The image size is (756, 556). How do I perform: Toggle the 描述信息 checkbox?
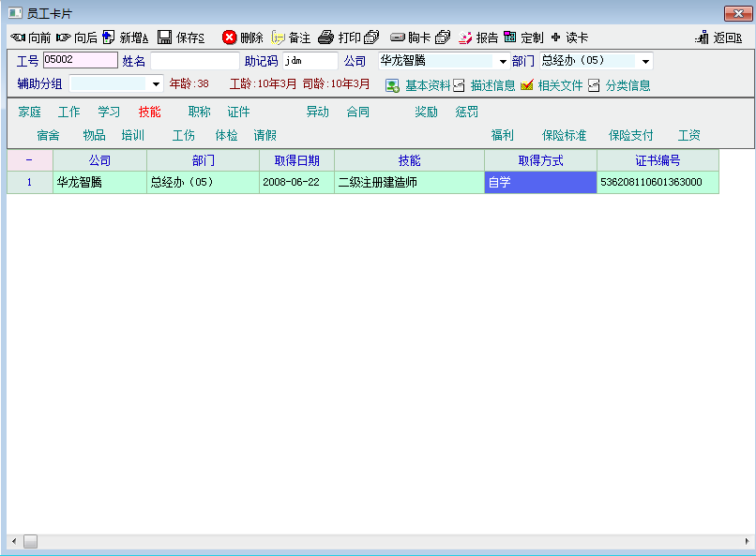pyautogui.click(x=459, y=85)
